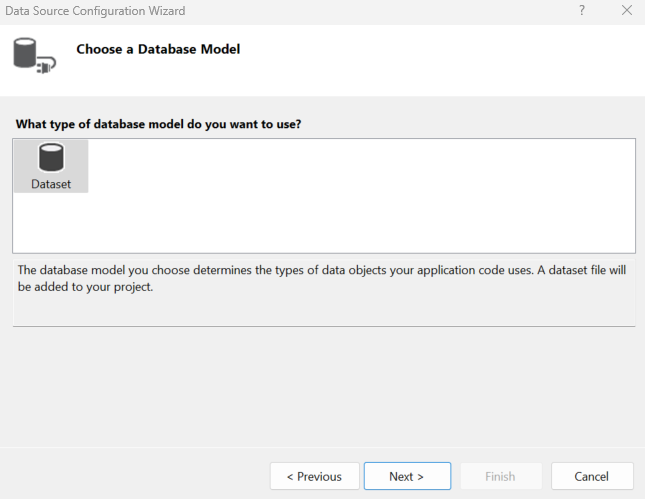Close the Data Source Configuration Wizard window
Viewport: 645px width, 499px height.
point(627,10)
